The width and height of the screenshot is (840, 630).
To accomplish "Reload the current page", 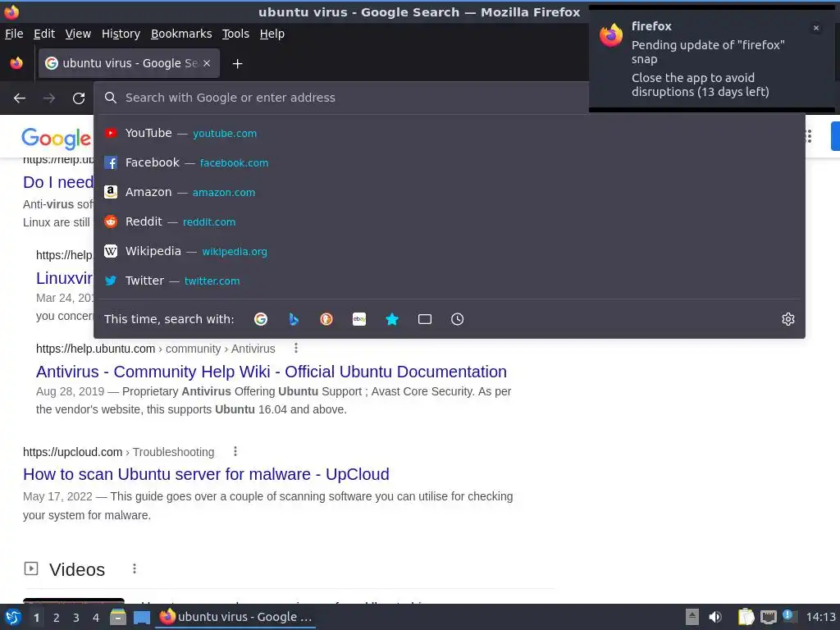I will (79, 98).
